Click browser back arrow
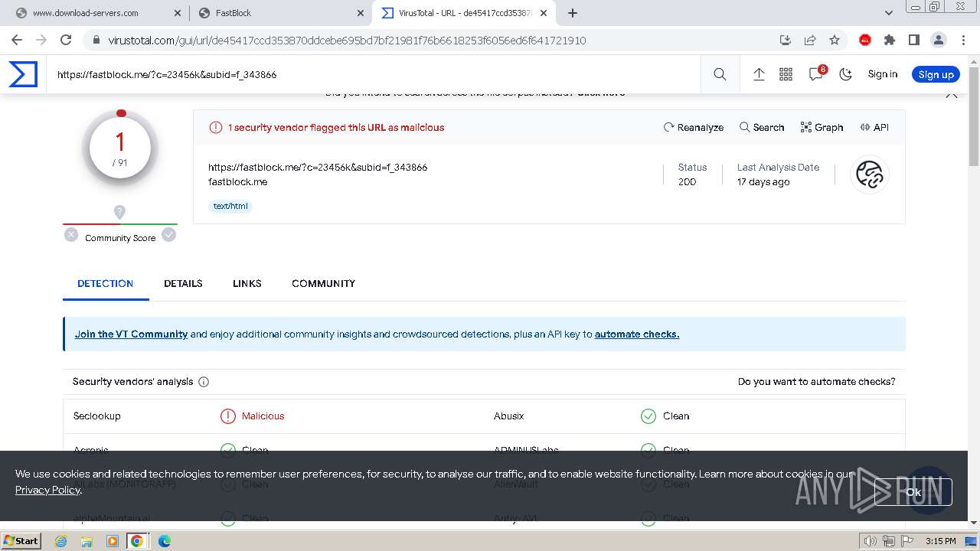980x551 pixels. pyautogui.click(x=17, y=40)
